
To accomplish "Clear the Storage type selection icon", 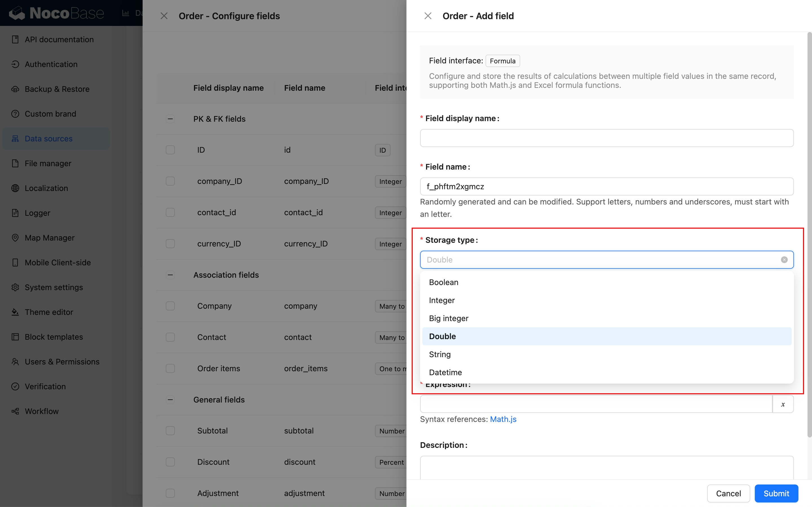I will tap(784, 259).
